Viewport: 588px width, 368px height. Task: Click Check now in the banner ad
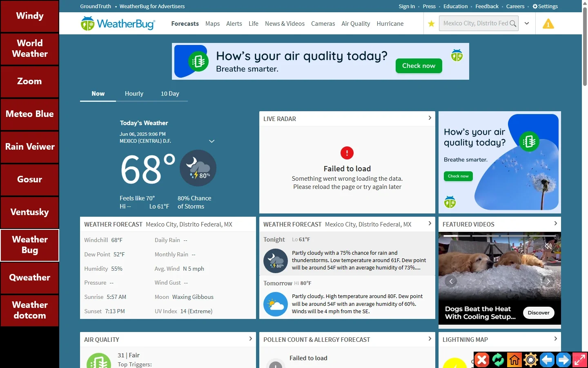[419, 66]
